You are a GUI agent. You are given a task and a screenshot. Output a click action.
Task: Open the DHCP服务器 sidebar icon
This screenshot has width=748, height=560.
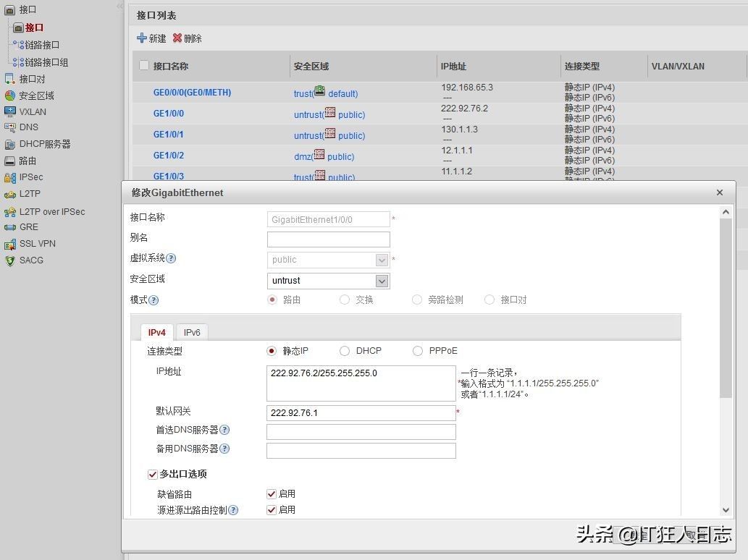click(9, 144)
